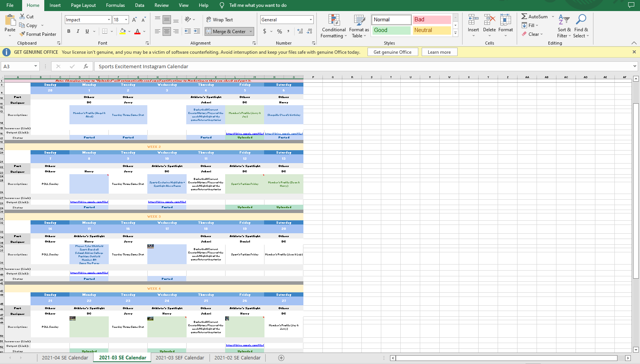Click Get genuine Office button
The width and height of the screenshot is (640, 364).
pos(393,52)
